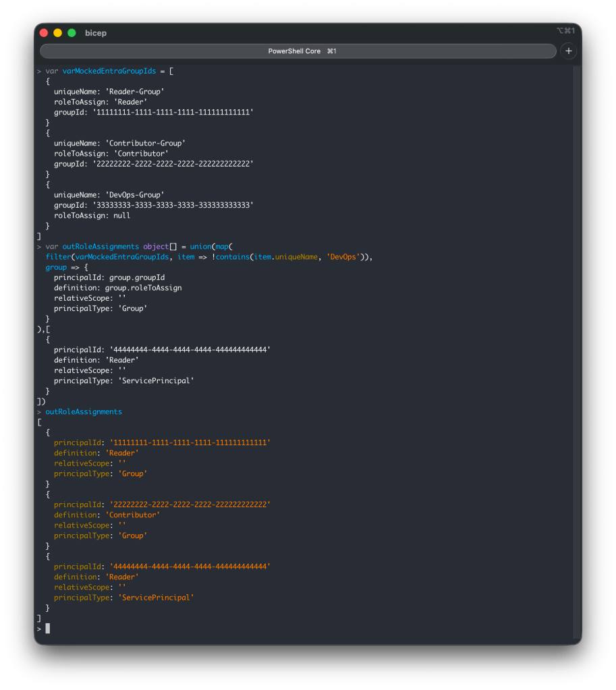The height and width of the screenshot is (690, 616).
Task: Click the blinking cursor at the bottom prompt
Action: pyautogui.click(x=48, y=629)
